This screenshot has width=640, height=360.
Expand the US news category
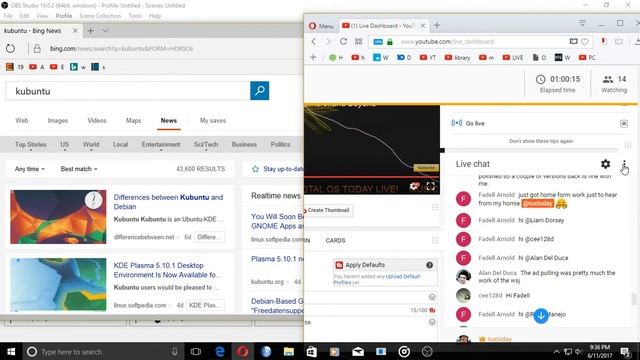pos(64,144)
